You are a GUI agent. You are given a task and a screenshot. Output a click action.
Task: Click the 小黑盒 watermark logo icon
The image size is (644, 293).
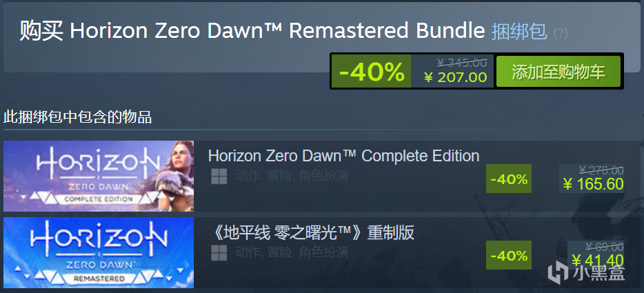click(557, 273)
